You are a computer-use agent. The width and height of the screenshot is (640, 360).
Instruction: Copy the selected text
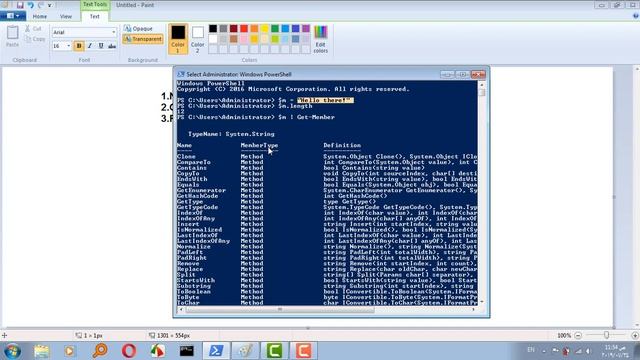point(35,39)
